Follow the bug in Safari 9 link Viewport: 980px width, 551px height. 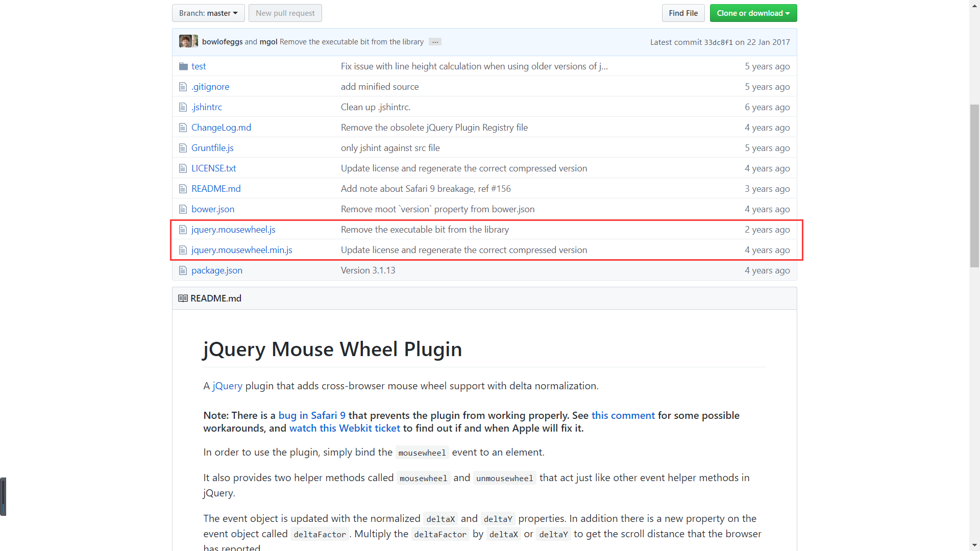pyautogui.click(x=312, y=415)
